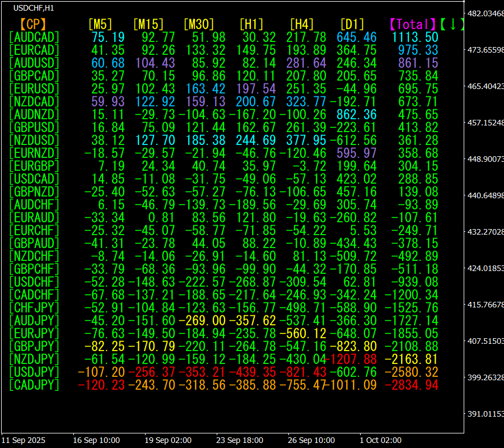
Task: Select the M5 timeframe header
Action: tap(100, 24)
